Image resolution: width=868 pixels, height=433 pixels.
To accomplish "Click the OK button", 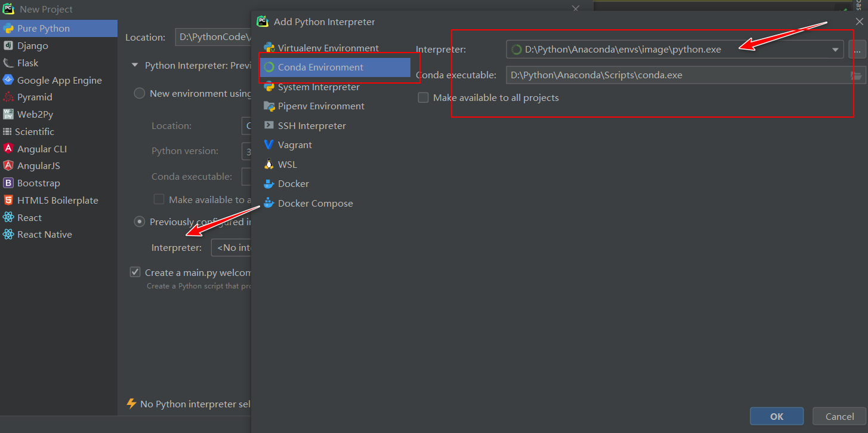I will point(777,416).
